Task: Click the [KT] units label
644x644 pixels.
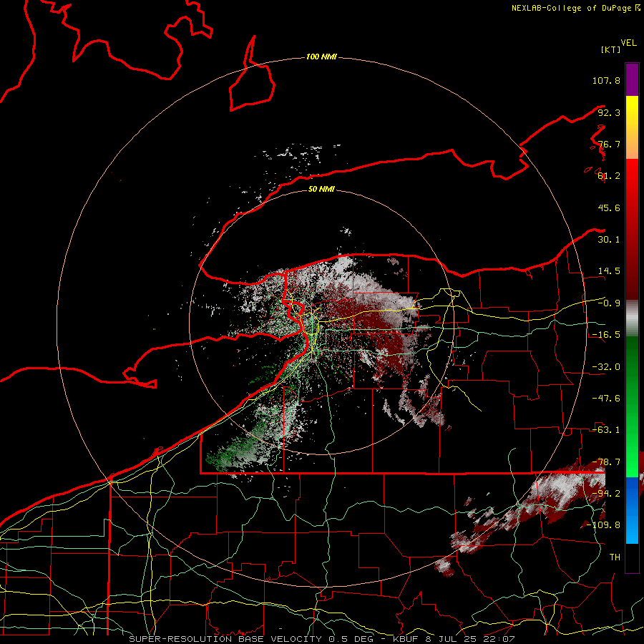Action: pos(611,49)
